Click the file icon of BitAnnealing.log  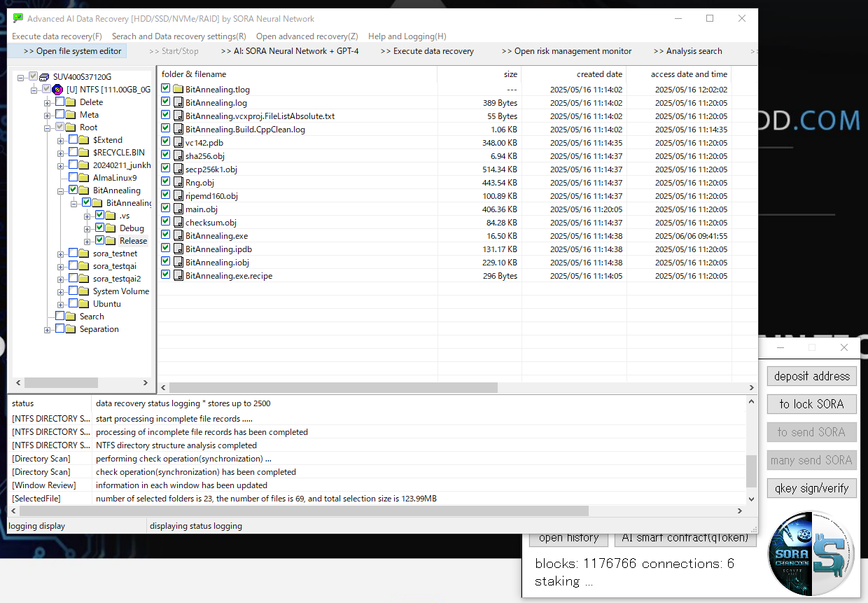(x=178, y=102)
